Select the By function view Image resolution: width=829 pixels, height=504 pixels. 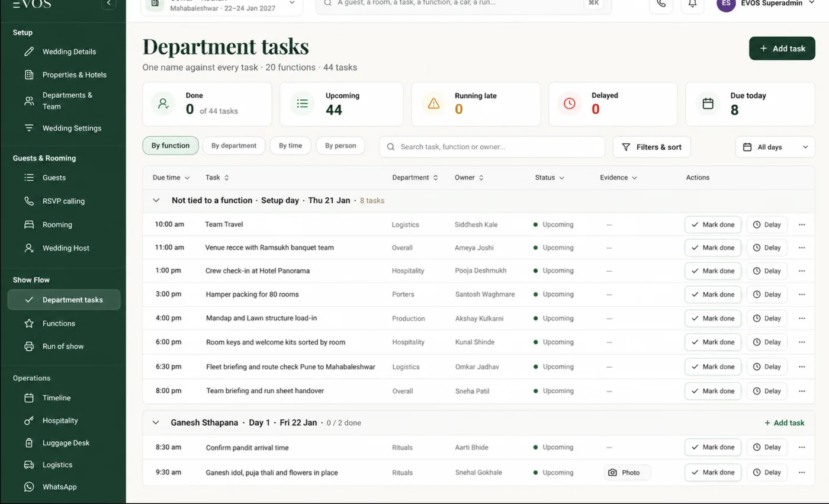tap(171, 146)
